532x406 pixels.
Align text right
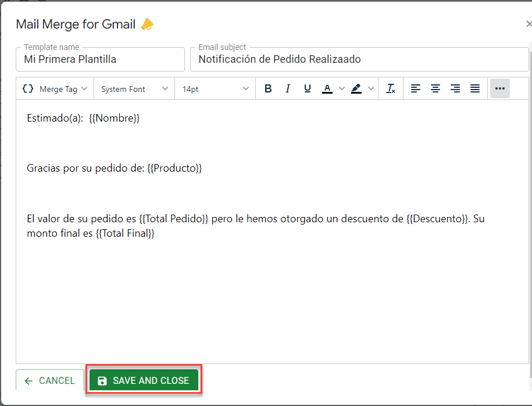[455, 88]
